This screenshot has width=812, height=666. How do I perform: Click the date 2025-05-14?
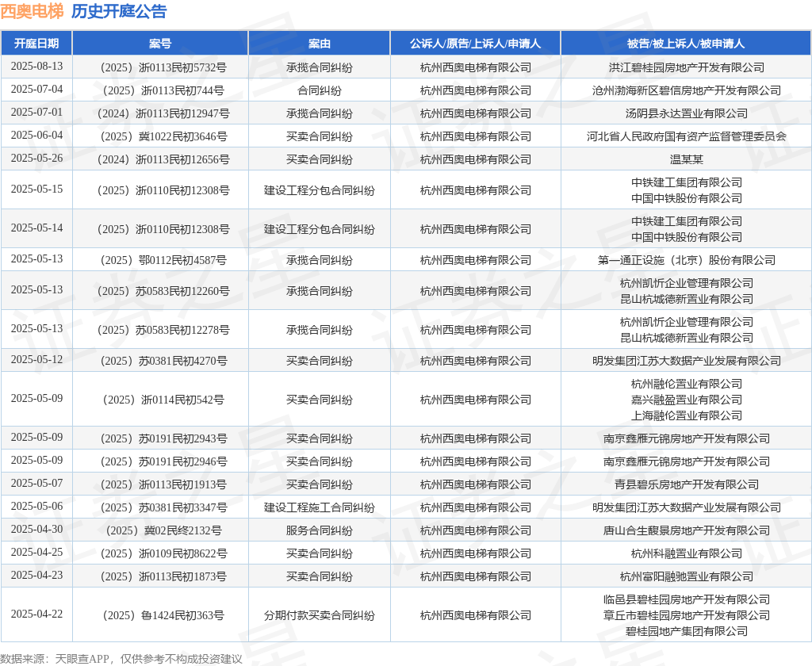tap(36, 228)
